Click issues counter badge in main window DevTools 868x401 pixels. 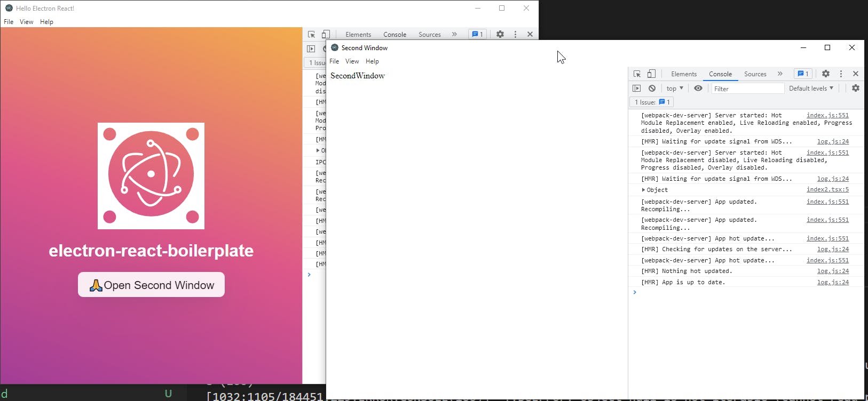(477, 34)
